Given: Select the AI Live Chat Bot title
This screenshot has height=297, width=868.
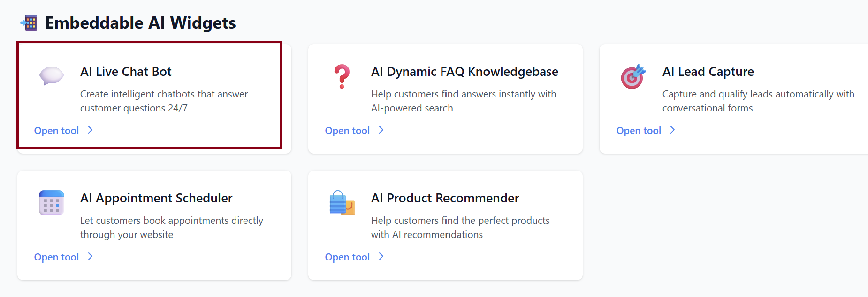Looking at the screenshot, I should pyautogui.click(x=126, y=72).
